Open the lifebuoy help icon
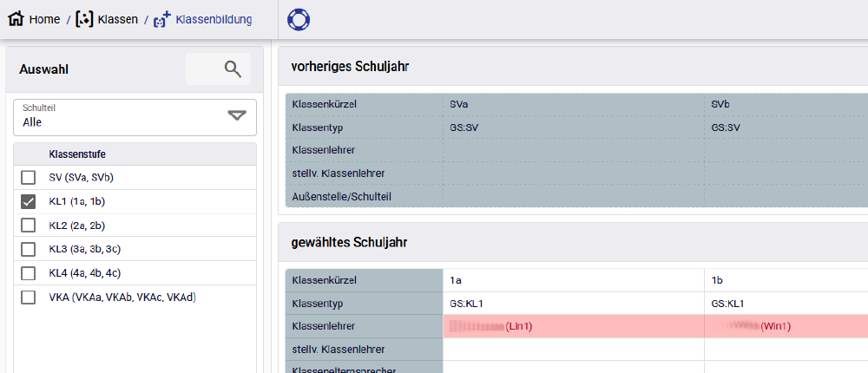Image resolution: width=868 pixels, height=373 pixels. pos(299,19)
